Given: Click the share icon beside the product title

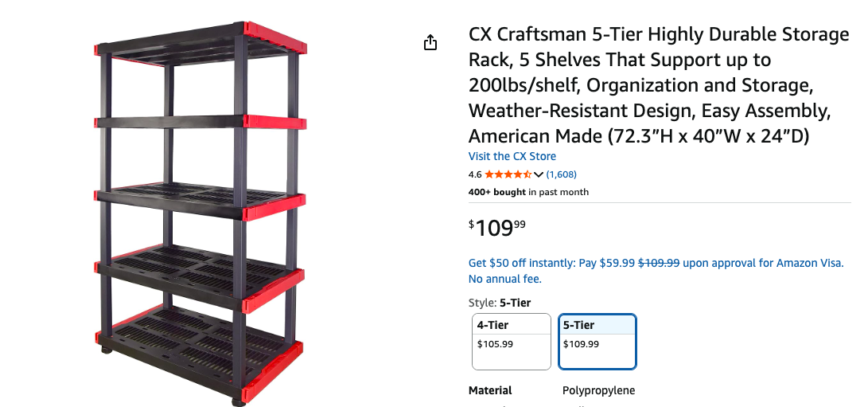Looking at the screenshot, I should point(430,42).
